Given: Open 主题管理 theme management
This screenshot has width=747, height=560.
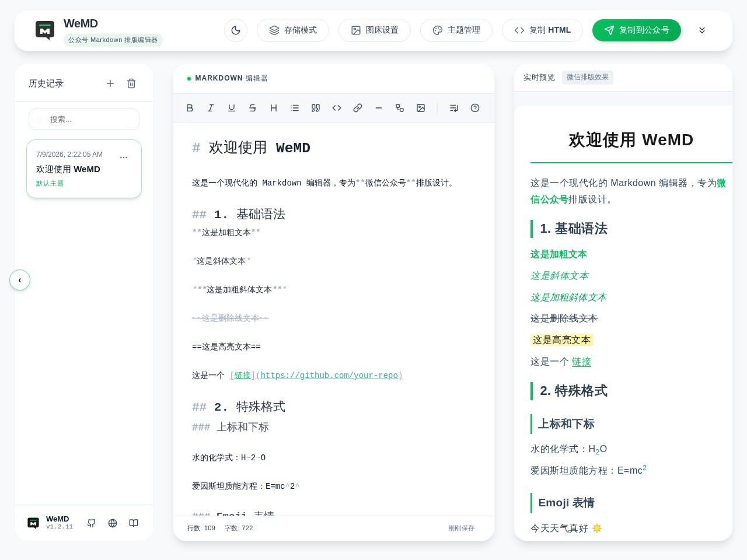Looking at the screenshot, I should [x=456, y=30].
